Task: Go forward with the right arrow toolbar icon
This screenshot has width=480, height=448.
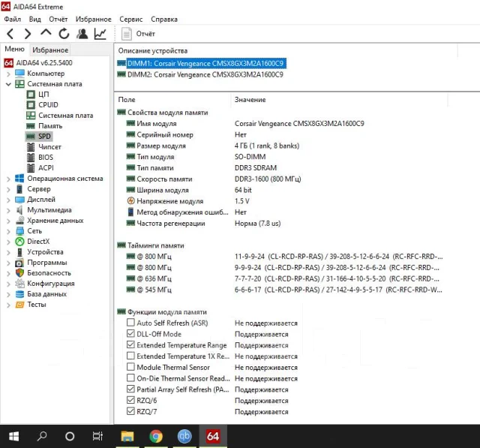Action: tap(28, 34)
